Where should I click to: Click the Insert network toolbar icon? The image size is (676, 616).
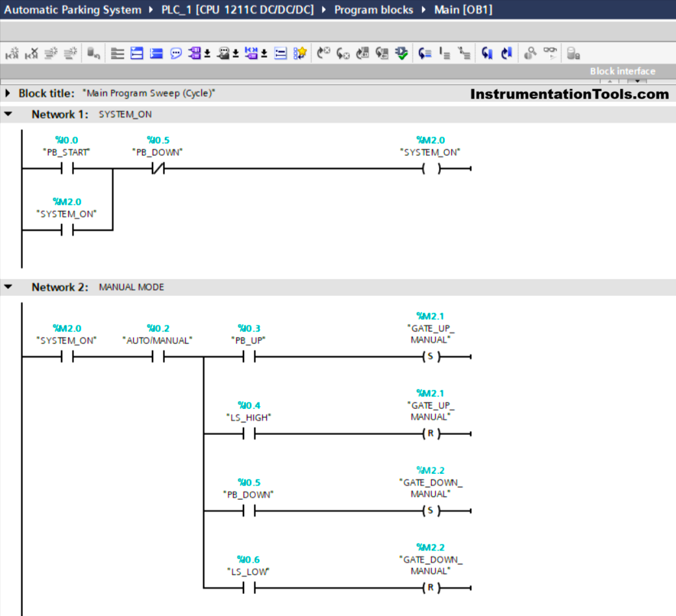tap(12, 53)
